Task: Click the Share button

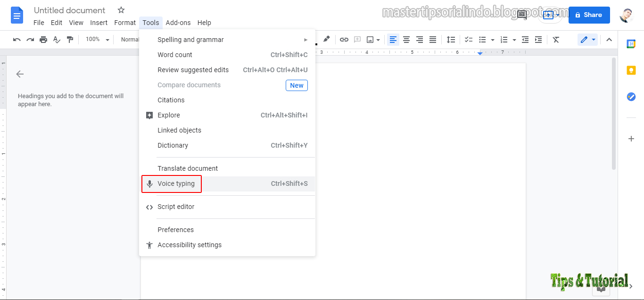Action: [x=589, y=15]
